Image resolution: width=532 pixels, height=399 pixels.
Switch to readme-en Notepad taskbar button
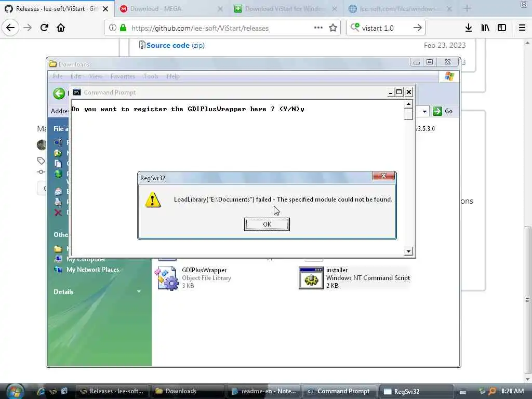[264, 391]
